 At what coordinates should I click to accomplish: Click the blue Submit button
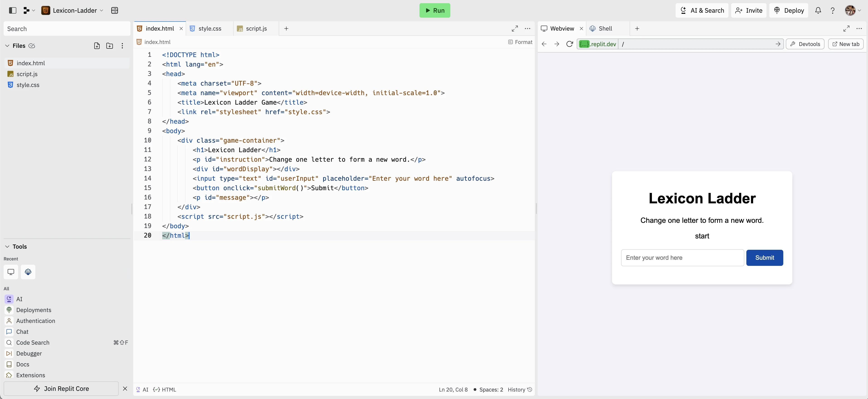point(764,258)
